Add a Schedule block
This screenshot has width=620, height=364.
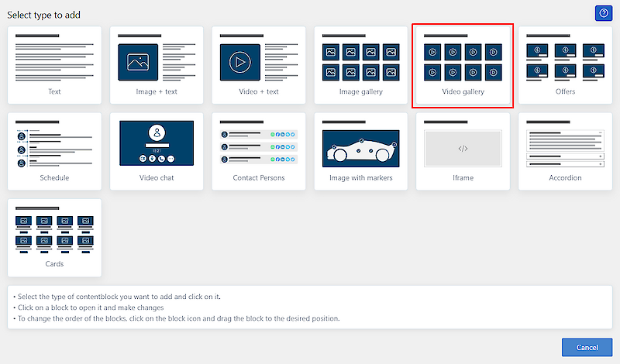54,151
